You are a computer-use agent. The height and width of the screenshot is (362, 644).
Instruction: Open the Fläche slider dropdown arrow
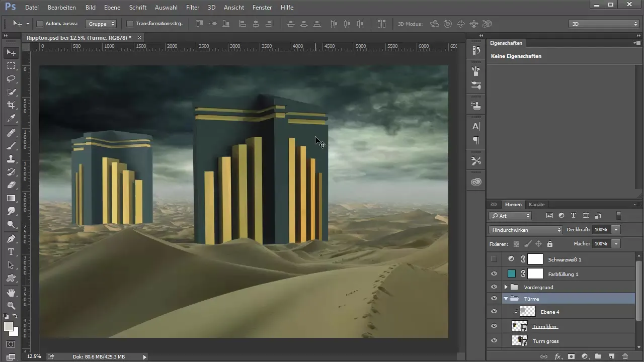(616, 243)
